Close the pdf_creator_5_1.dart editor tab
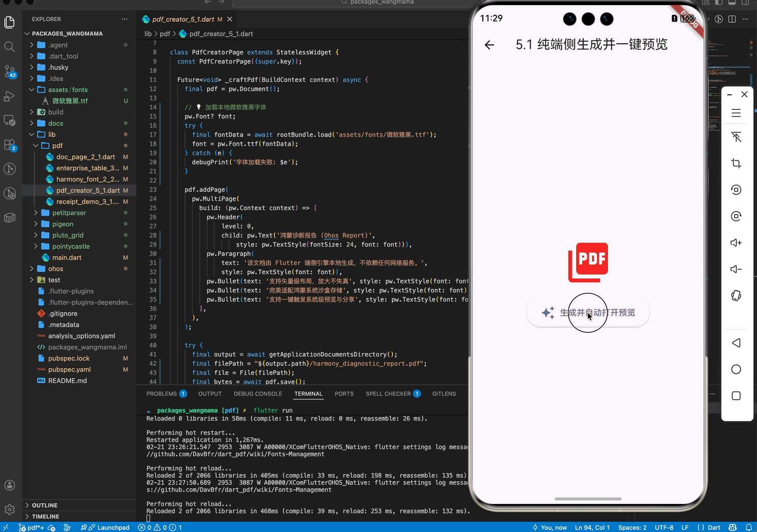The width and height of the screenshot is (757, 532). (229, 19)
